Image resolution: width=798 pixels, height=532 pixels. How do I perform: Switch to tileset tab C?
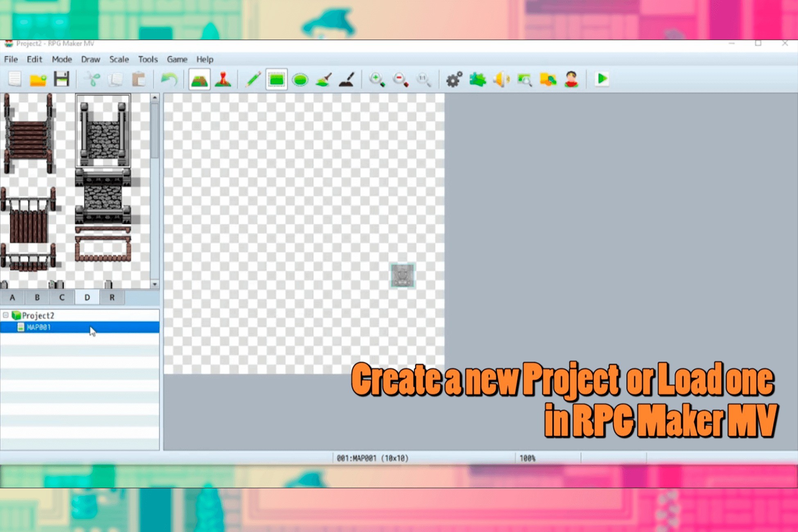pos(62,298)
